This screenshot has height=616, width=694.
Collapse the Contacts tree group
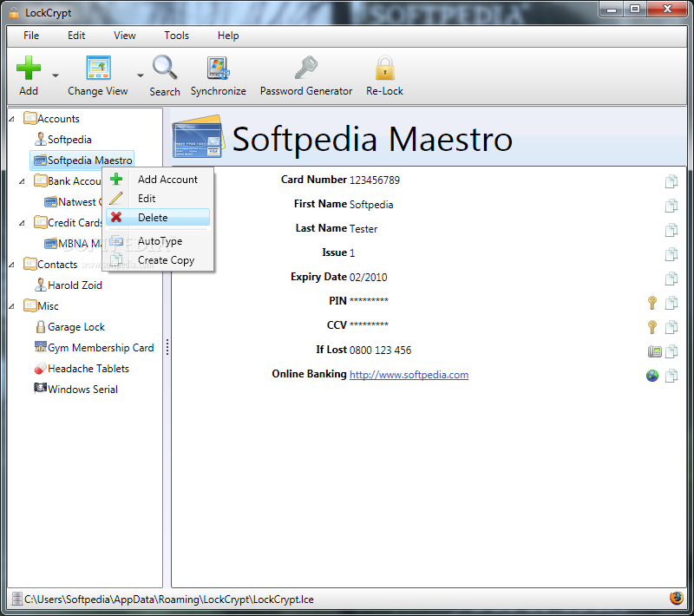point(12,265)
